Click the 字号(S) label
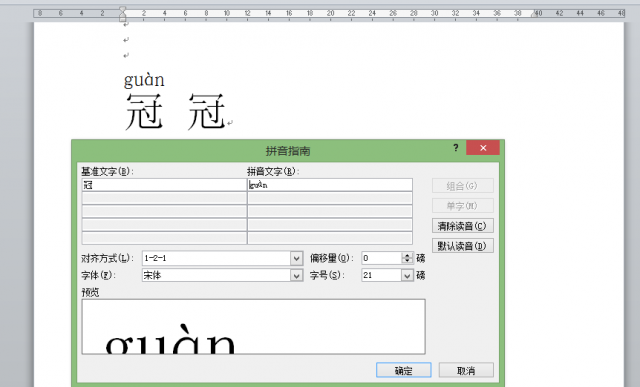The height and width of the screenshot is (387, 640). [x=327, y=276]
